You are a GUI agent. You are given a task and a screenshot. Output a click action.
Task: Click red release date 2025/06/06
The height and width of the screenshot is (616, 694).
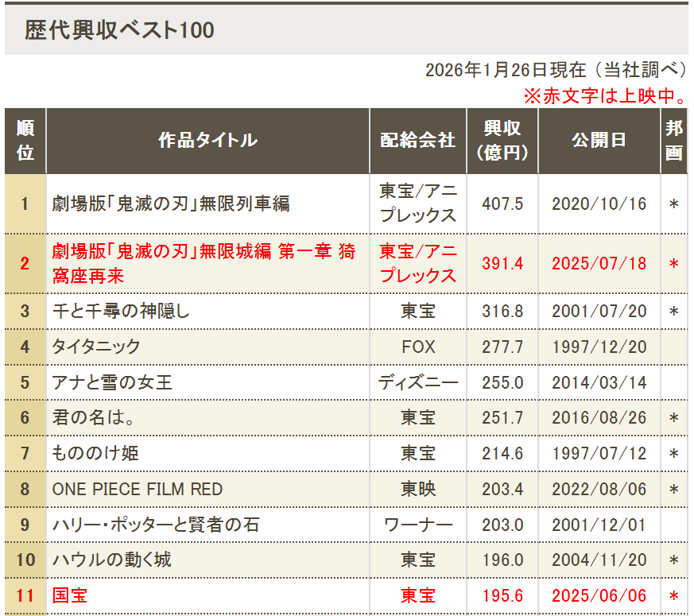click(x=599, y=596)
